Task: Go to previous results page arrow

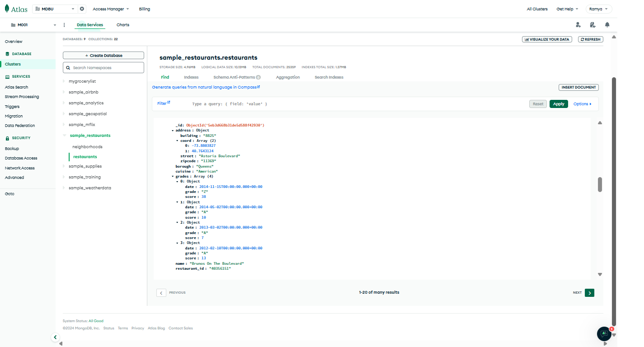Action: click(161, 293)
